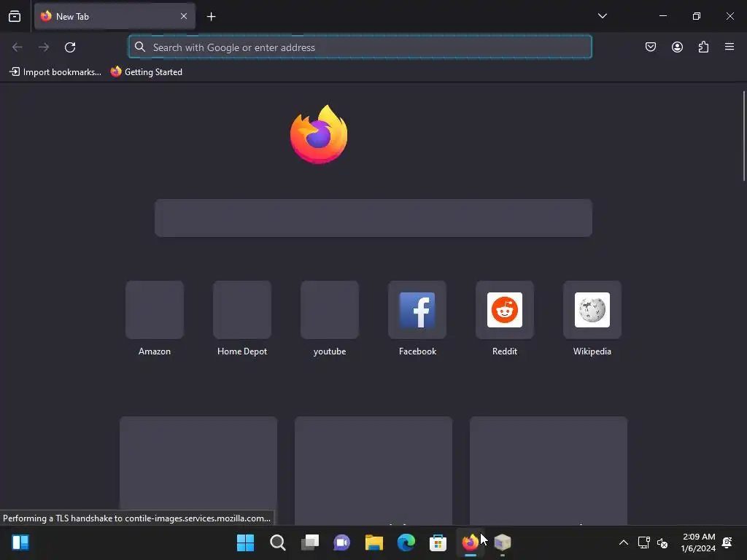Close the New Tab tab
The height and width of the screenshot is (560, 747).
tap(184, 16)
